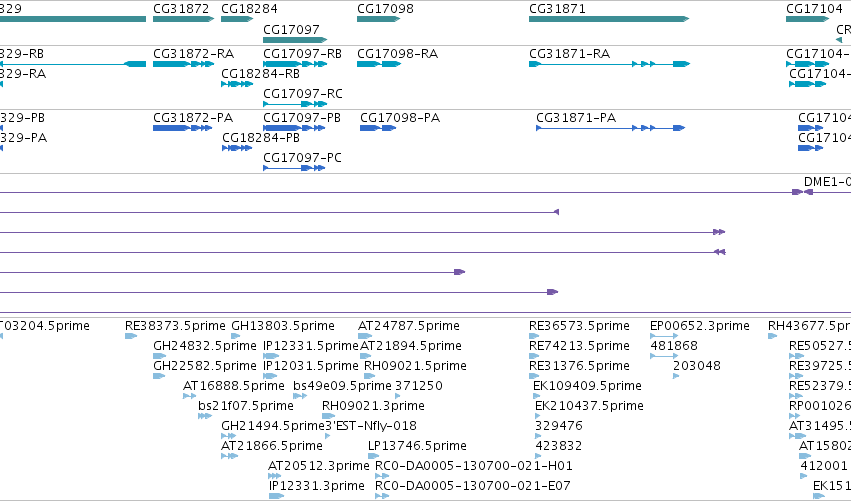Click the RE31376.5prime EST label
Screen dimensions: 851x501
point(579,366)
